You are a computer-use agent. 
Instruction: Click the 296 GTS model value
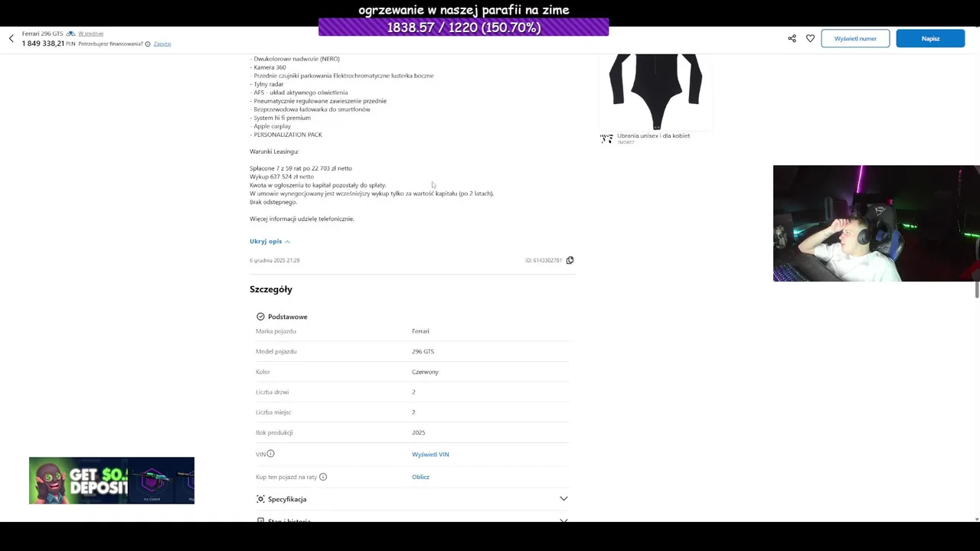coord(423,351)
